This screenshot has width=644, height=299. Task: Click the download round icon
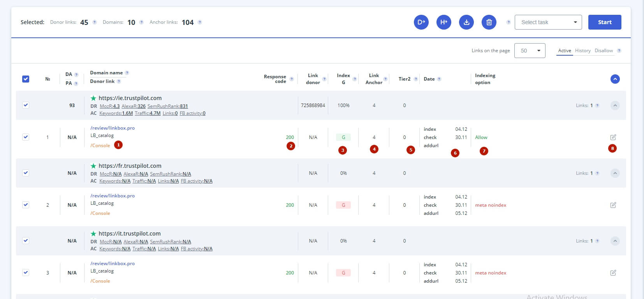(x=466, y=22)
